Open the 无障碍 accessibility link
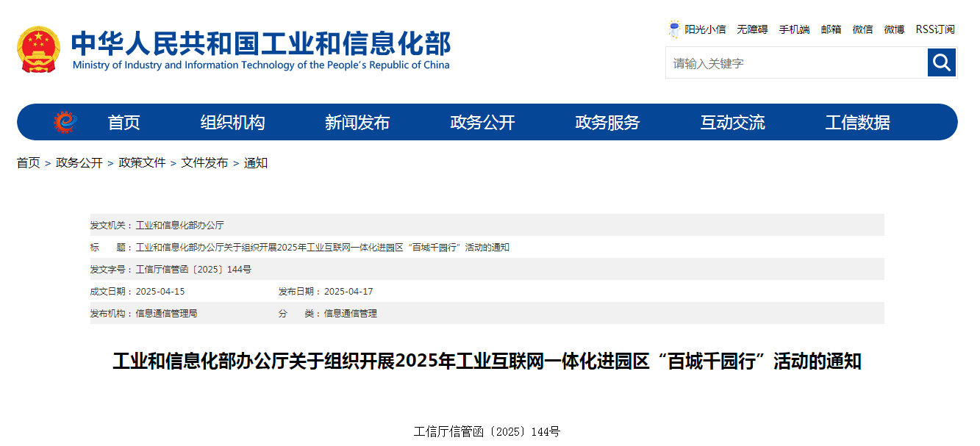Image resolution: width=980 pixels, height=446 pixels. pyautogui.click(x=752, y=29)
